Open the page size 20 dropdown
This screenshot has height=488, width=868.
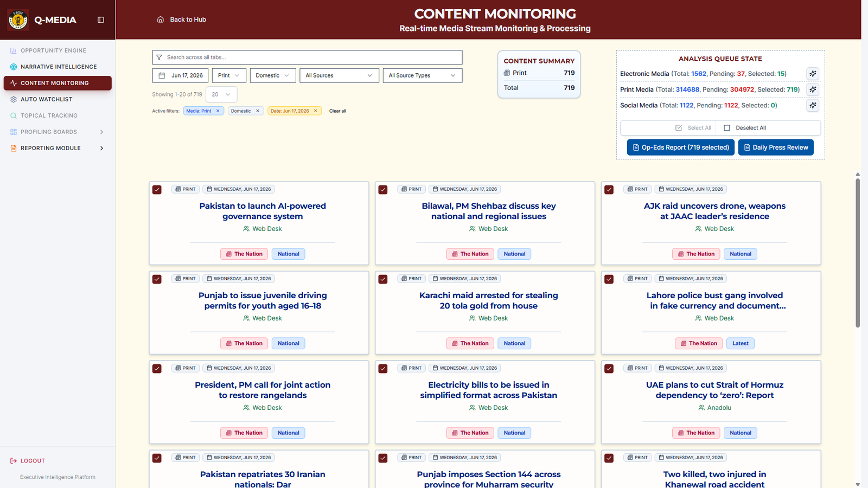tap(221, 94)
